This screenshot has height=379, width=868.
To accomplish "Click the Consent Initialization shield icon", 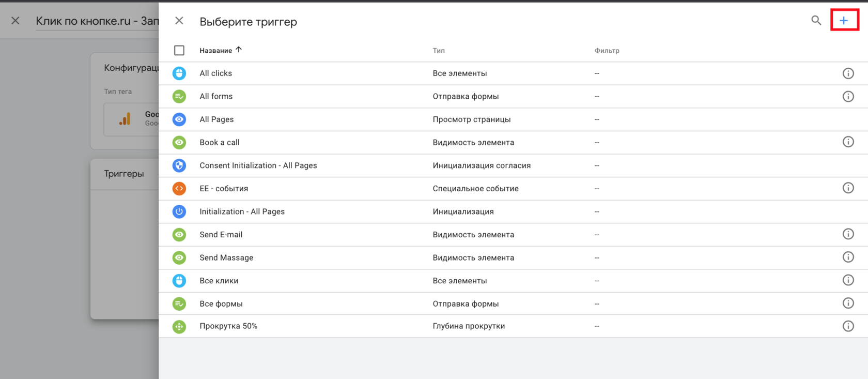I will pyautogui.click(x=179, y=165).
